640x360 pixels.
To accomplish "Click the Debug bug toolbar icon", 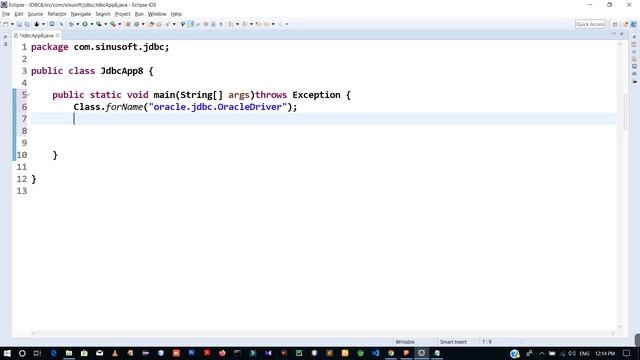I will pos(71,24).
